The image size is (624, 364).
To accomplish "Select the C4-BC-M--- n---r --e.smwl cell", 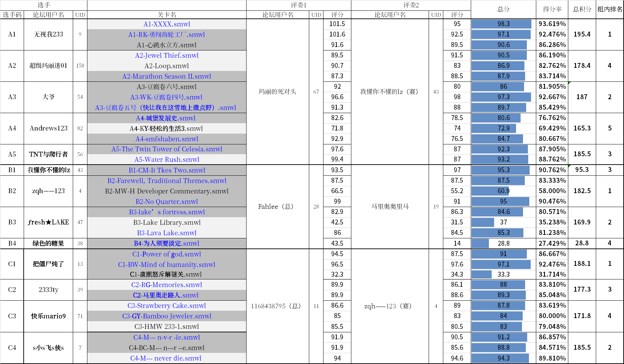I will [167, 348].
